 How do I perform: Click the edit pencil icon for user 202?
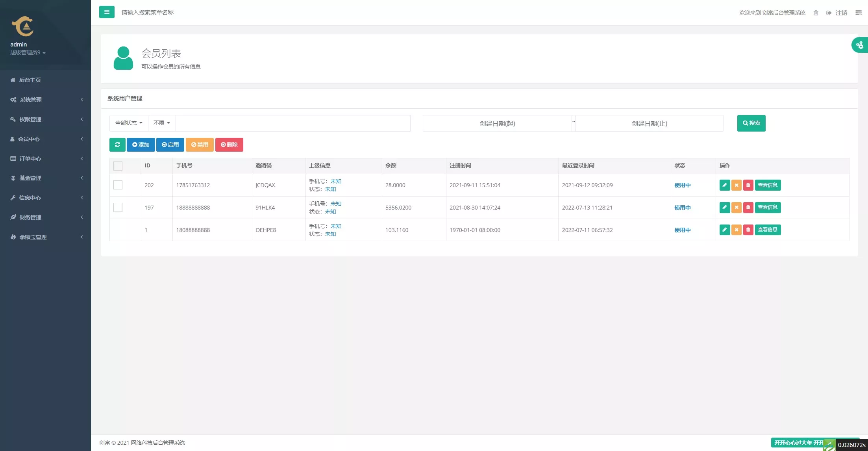click(724, 185)
